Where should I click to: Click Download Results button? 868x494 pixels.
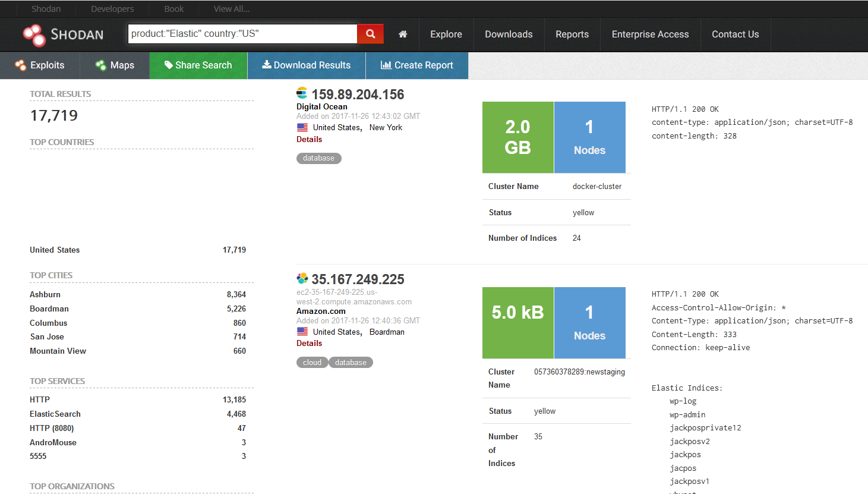tap(307, 65)
